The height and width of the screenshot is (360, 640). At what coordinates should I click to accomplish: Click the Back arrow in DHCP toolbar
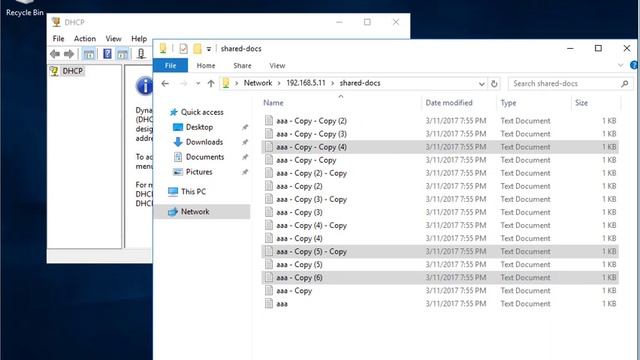55,54
